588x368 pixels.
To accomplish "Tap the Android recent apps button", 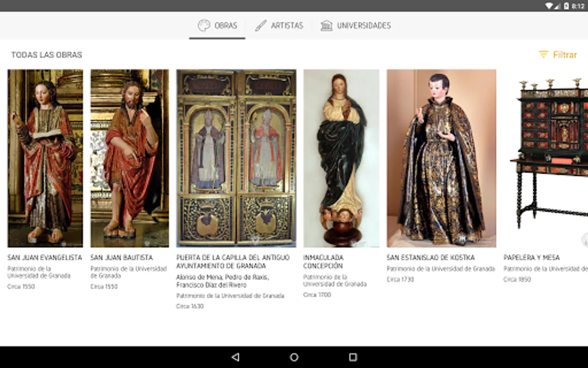I will [353, 357].
